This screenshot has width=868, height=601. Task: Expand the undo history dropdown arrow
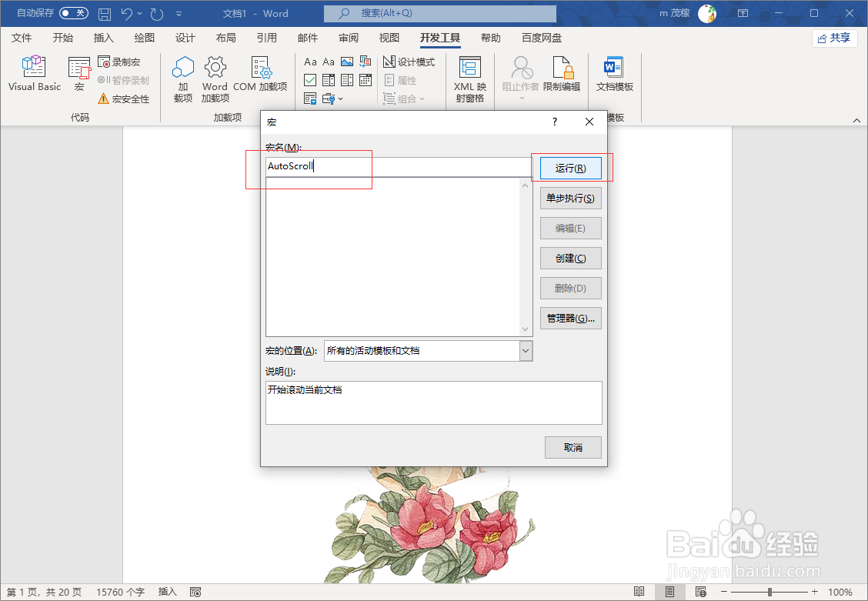[x=139, y=14]
